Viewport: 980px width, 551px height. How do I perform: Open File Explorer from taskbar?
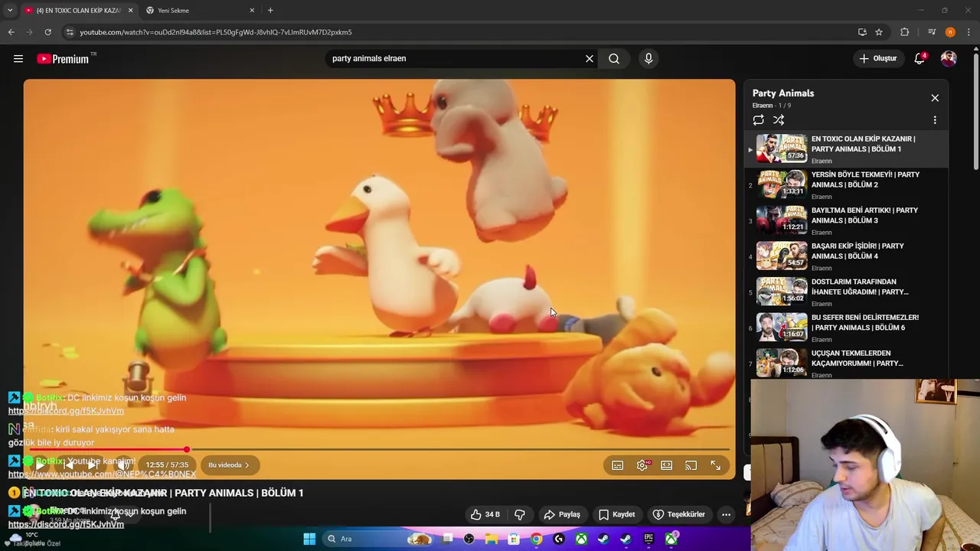click(492, 539)
